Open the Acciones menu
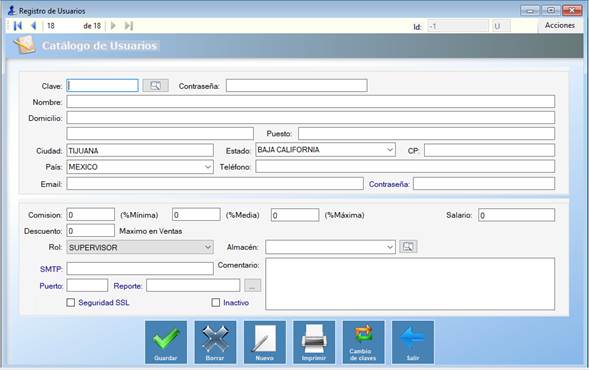Image resolution: width=589 pixels, height=370 pixels. pos(560,25)
